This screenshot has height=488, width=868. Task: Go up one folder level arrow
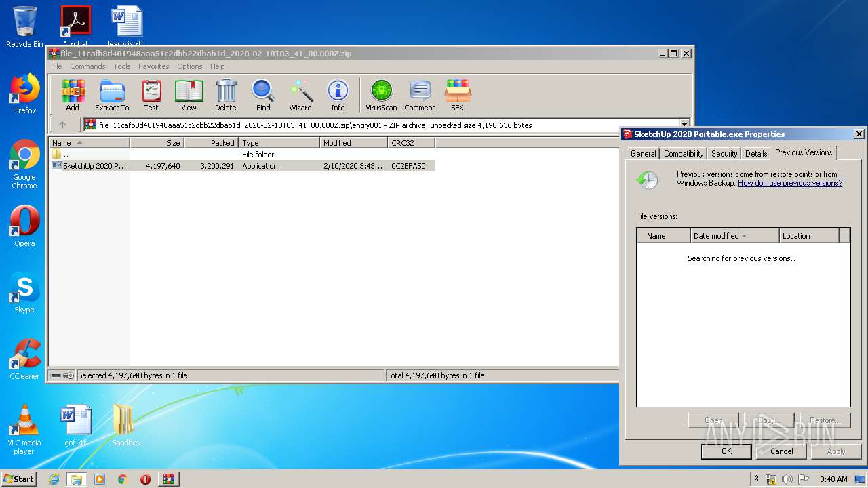tap(62, 125)
